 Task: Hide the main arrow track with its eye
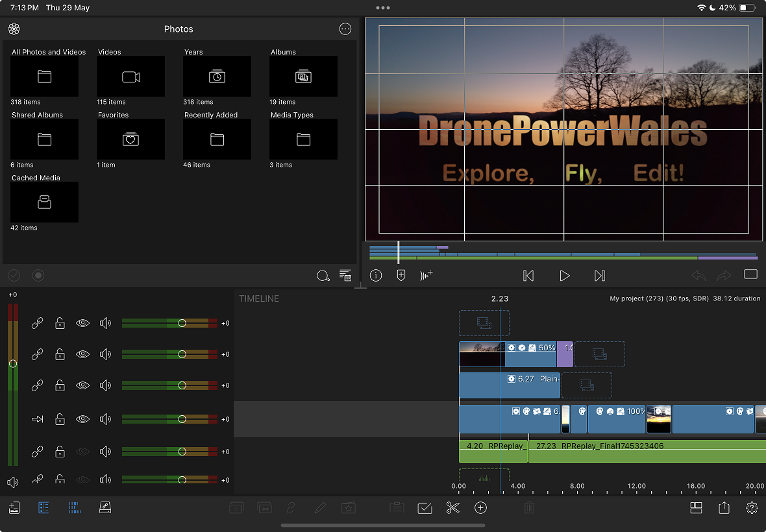(82, 418)
